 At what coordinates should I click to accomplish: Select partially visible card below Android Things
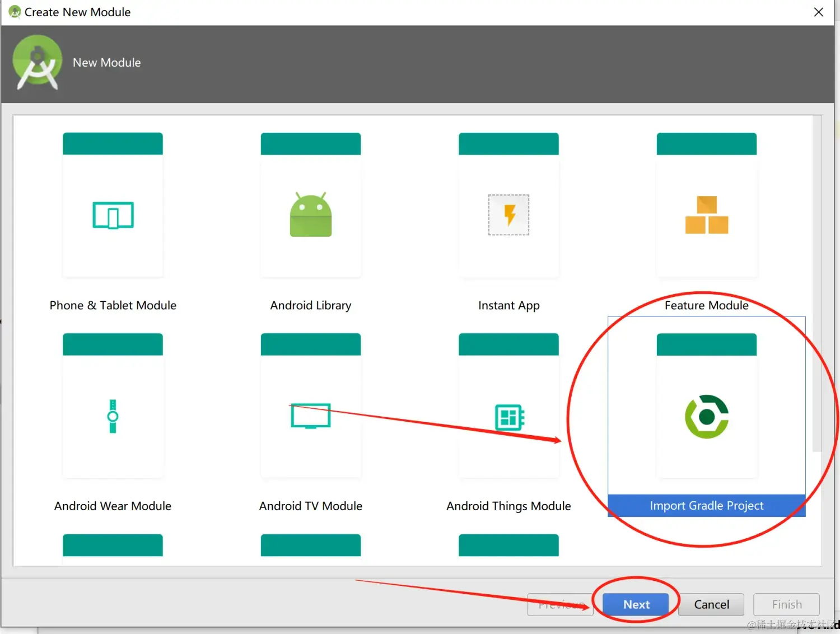[x=508, y=546]
